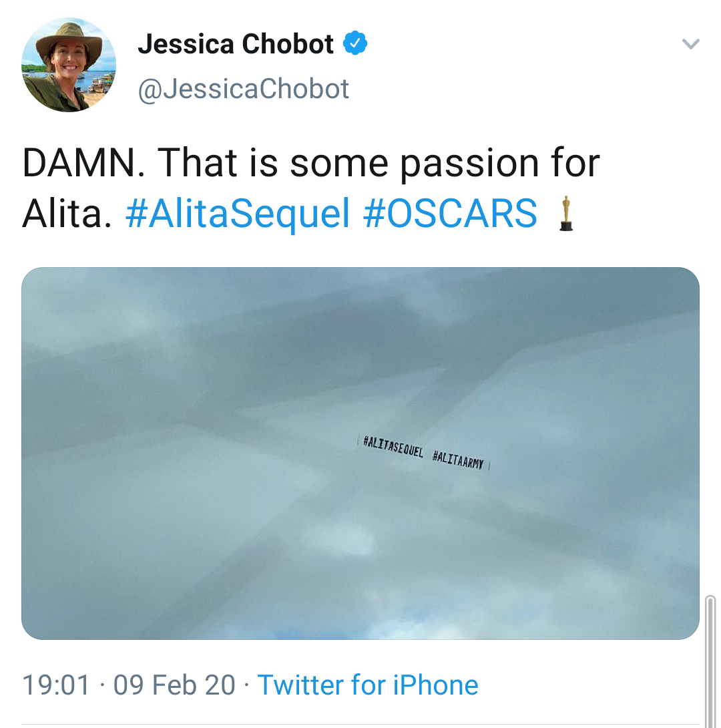Screen dimensions: 721x728
Task: Click the Twitter for iPhone source link
Action: click(368, 685)
